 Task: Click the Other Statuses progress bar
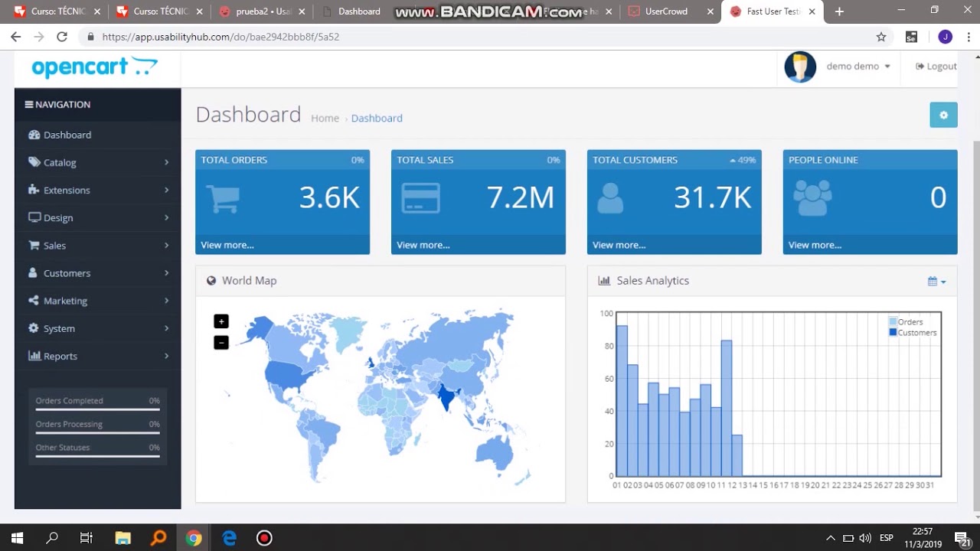97,457
